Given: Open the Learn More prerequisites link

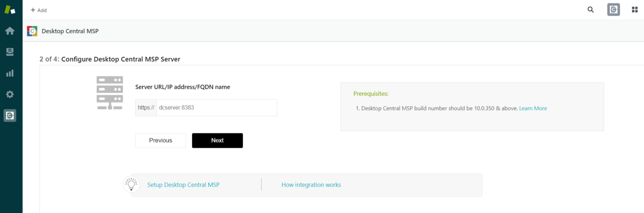Looking at the screenshot, I should tap(533, 108).
